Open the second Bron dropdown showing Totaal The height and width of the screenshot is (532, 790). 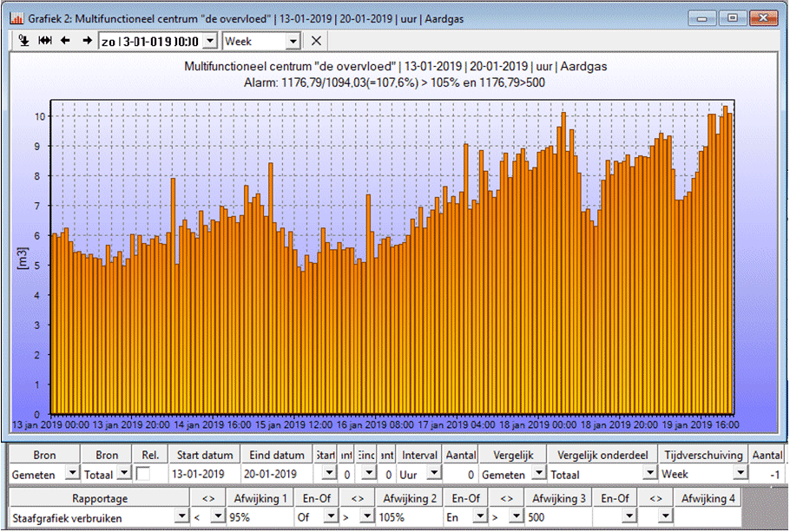(x=123, y=474)
